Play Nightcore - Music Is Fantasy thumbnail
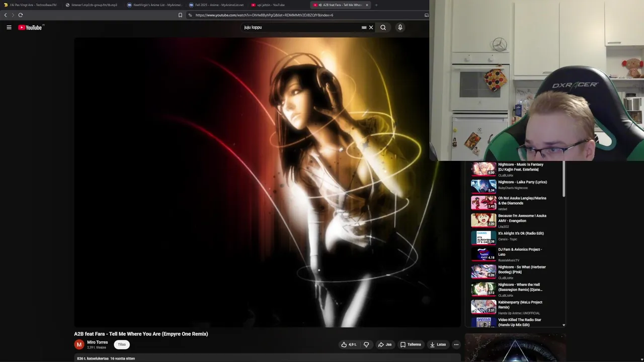The width and height of the screenshot is (644, 362). [484, 169]
